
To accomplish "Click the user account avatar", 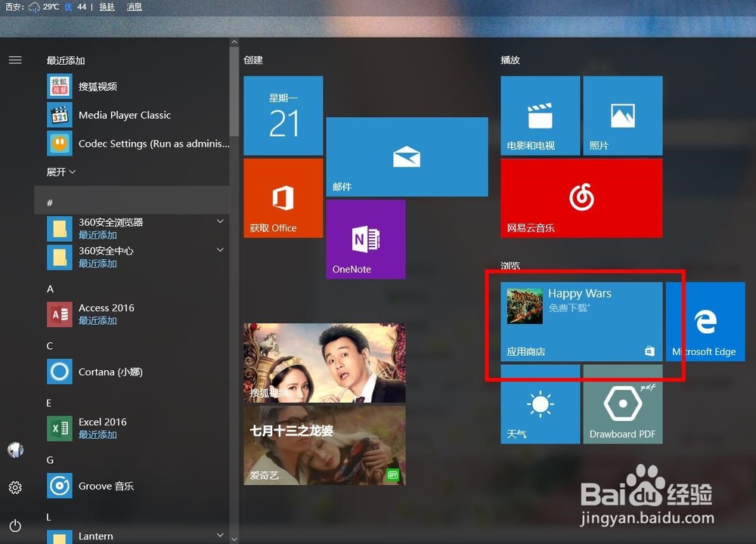I will (x=15, y=450).
